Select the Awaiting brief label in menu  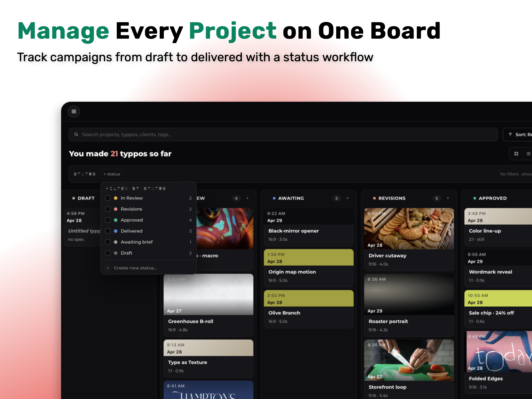click(x=137, y=242)
